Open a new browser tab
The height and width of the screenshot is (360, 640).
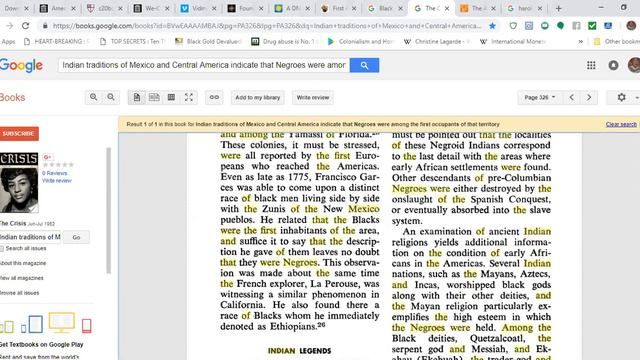pos(558,8)
